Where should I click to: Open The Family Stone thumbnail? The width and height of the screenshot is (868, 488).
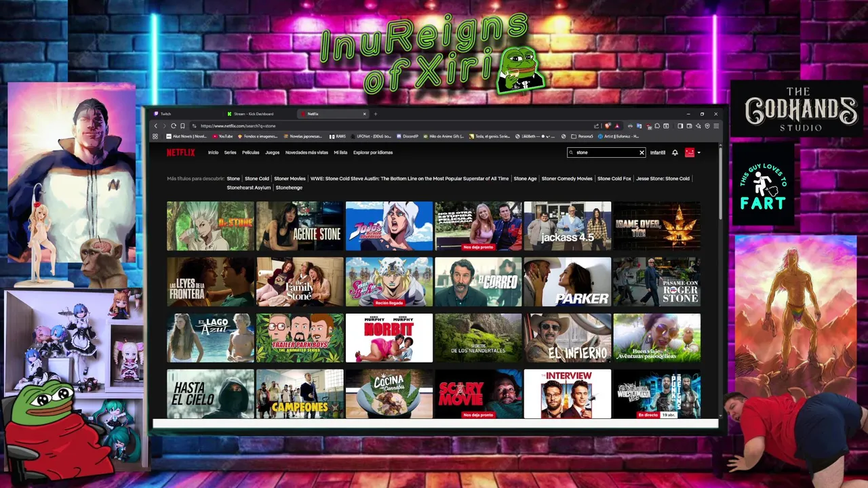pos(300,282)
